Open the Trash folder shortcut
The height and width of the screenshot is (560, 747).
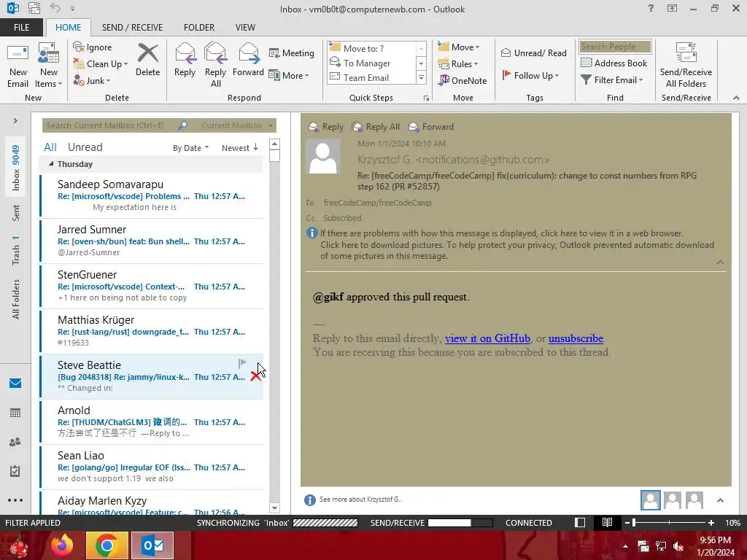click(16, 250)
